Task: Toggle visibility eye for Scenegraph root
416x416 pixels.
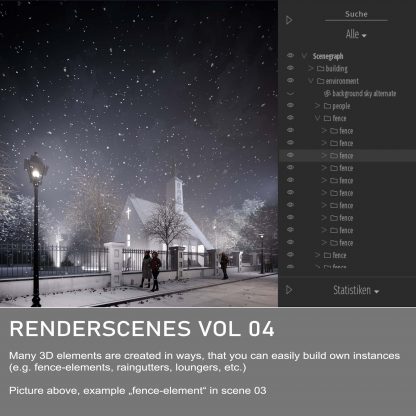Action: point(290,55)
